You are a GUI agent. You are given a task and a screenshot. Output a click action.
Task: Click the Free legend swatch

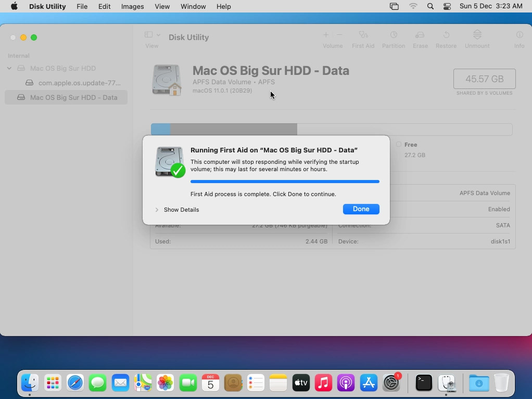(x=399, y=145)
